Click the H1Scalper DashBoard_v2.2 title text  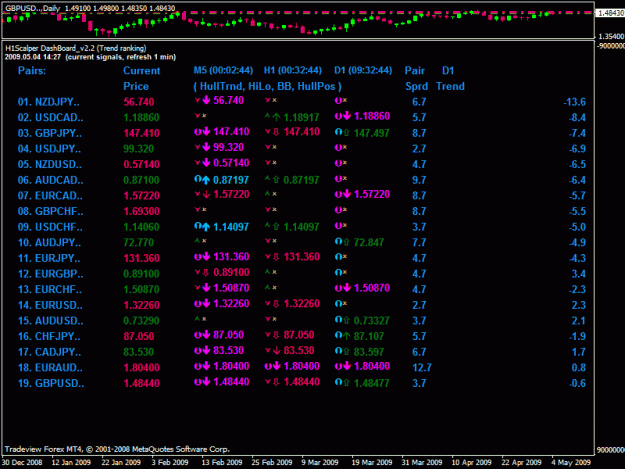76,48
